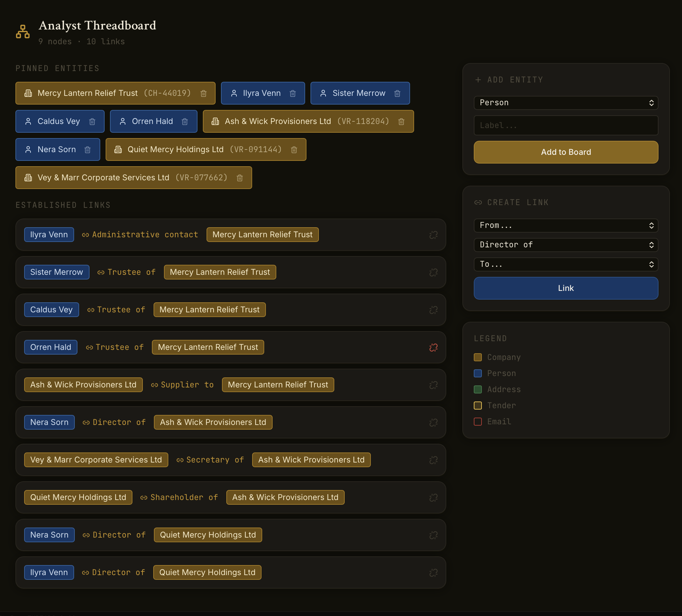Screen dimensions: 682x616
Task: Unlink Nera Sorn Director of Quiet Mercy
Action: click(433, 535)
